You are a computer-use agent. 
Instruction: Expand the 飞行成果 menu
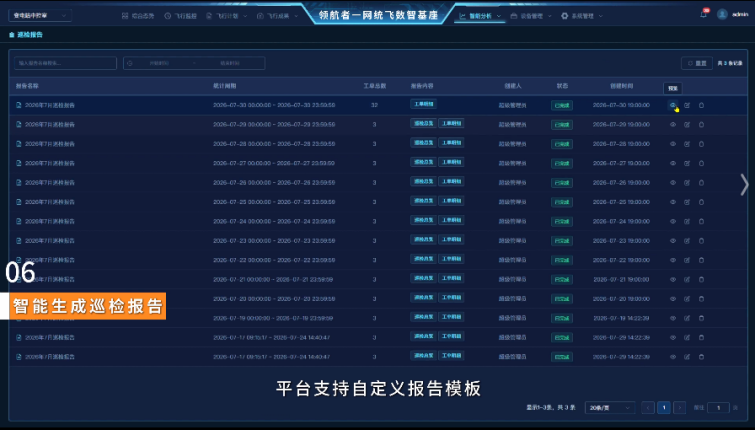277,16
